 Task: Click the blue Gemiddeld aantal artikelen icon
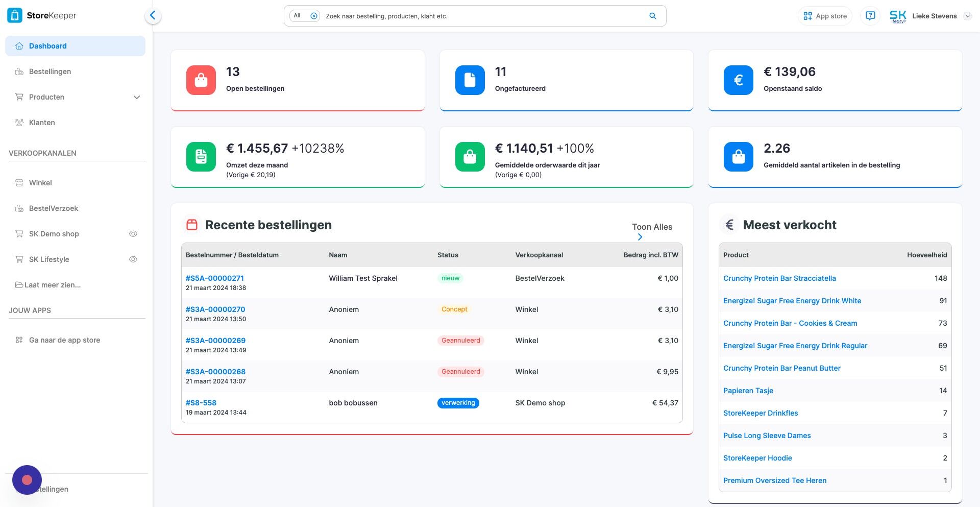(738, 157)
